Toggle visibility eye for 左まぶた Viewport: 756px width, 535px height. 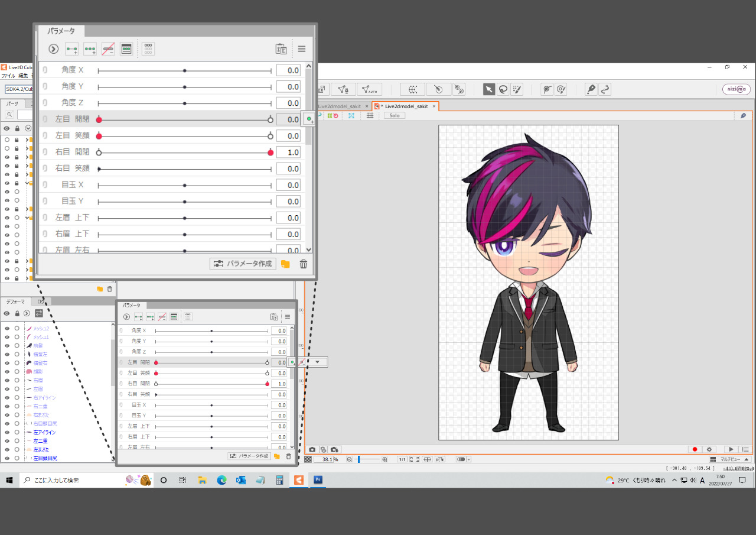[x=7, y=449]
